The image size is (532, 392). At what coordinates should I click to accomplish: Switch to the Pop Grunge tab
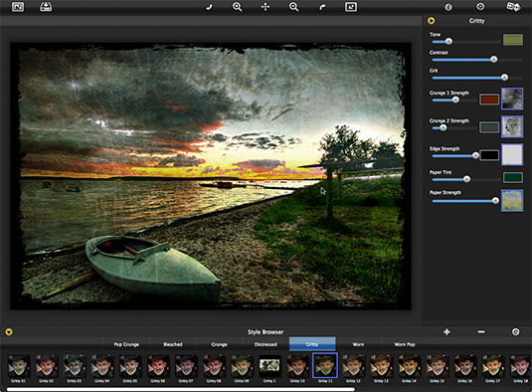(126, 344)
